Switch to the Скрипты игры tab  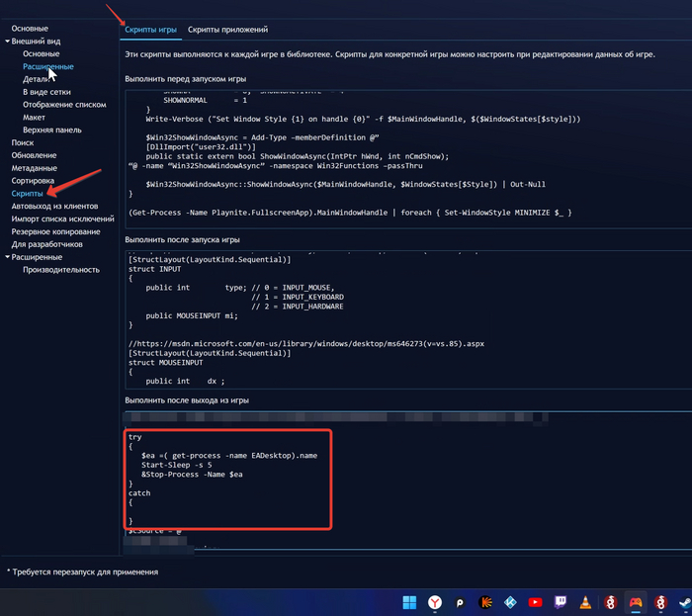click(150, 30)
